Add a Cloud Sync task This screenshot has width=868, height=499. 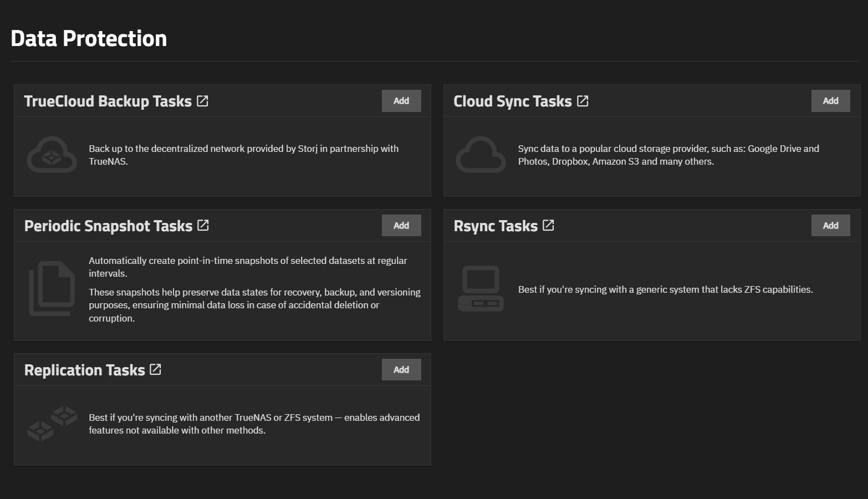tap(830, 101)
